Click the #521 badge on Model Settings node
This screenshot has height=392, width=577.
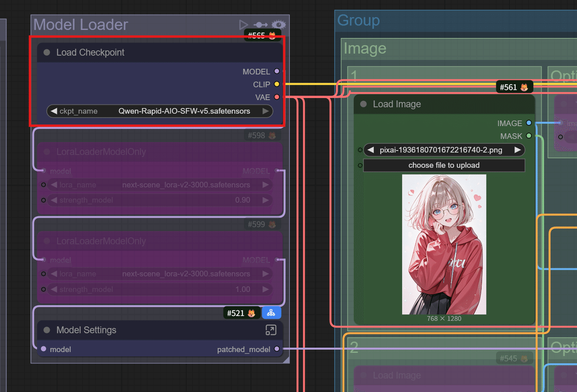[x=242, y=313]
